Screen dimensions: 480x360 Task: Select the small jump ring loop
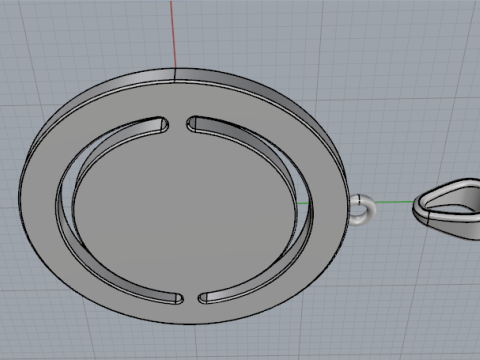pyautogui.click(x=362, y=210)
